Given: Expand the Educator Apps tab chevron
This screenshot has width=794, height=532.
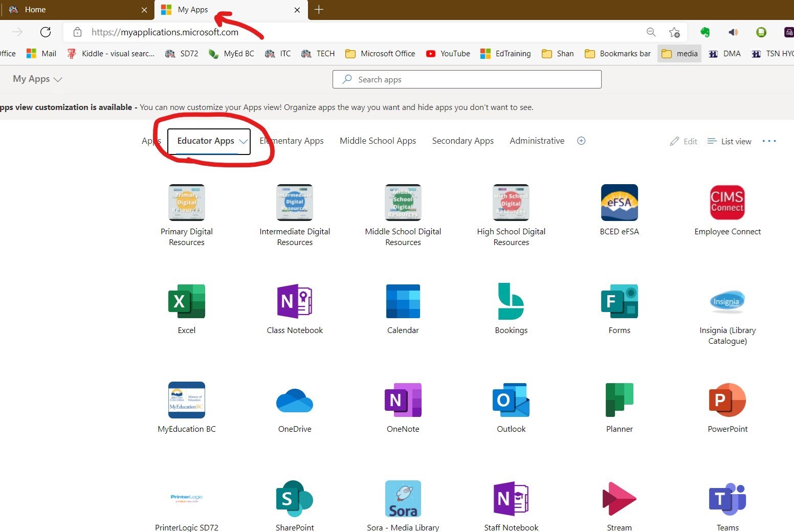Looking at the screenshot, I should 244,141.
